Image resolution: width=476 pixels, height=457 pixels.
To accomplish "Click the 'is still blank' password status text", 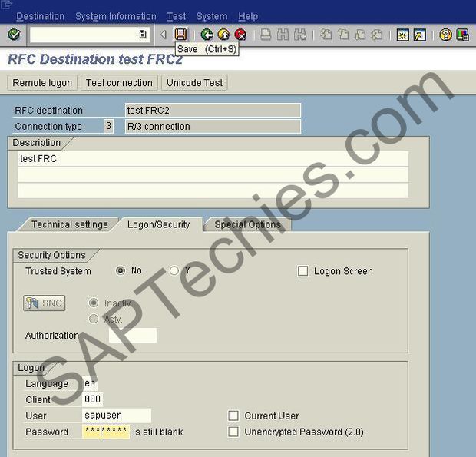I will [x=158, y=432].
